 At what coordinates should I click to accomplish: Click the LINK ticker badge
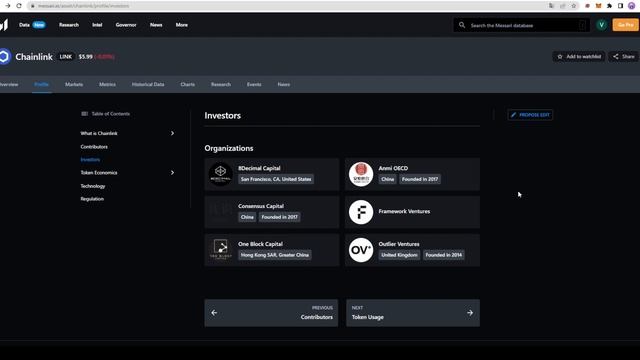[65, 57]
